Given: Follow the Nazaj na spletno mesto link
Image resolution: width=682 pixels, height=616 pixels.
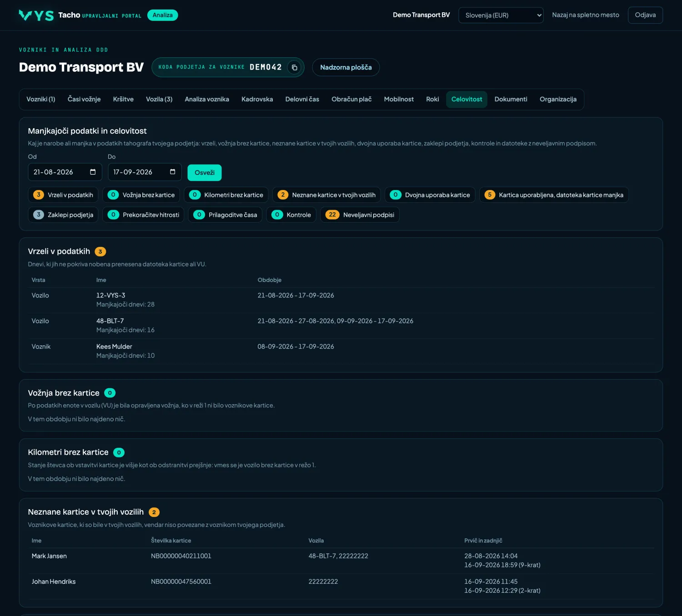Looking at the screenshot, I should tap(585, 15).
